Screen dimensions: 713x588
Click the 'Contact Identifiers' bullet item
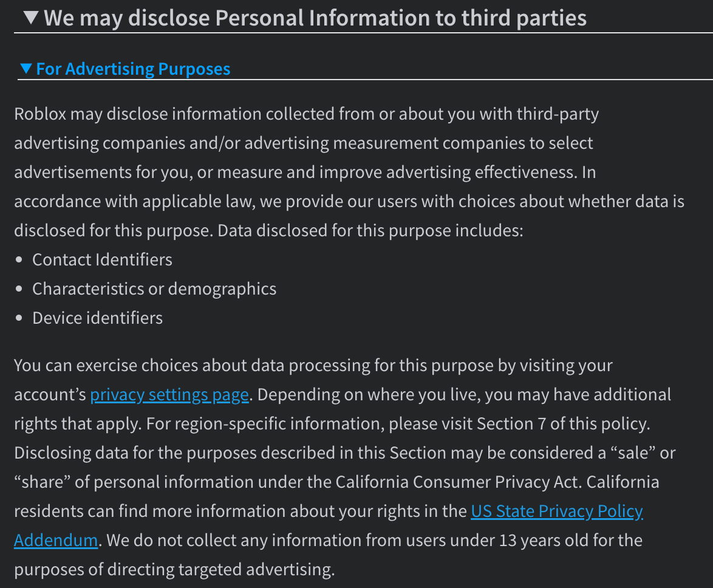102,259
